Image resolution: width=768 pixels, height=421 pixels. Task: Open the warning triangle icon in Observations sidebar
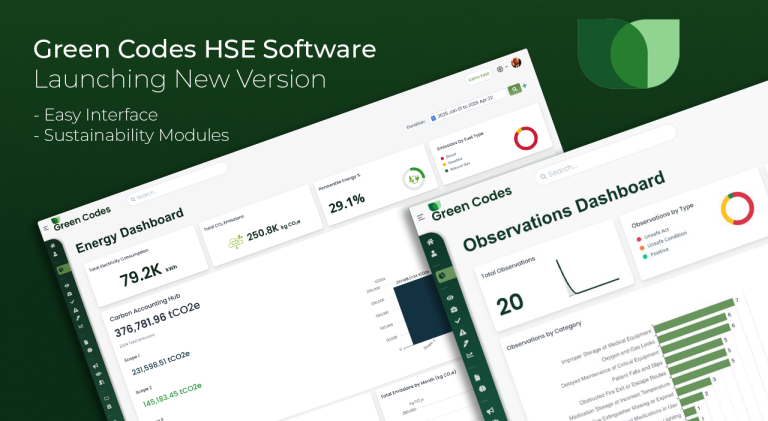(462, 332)
